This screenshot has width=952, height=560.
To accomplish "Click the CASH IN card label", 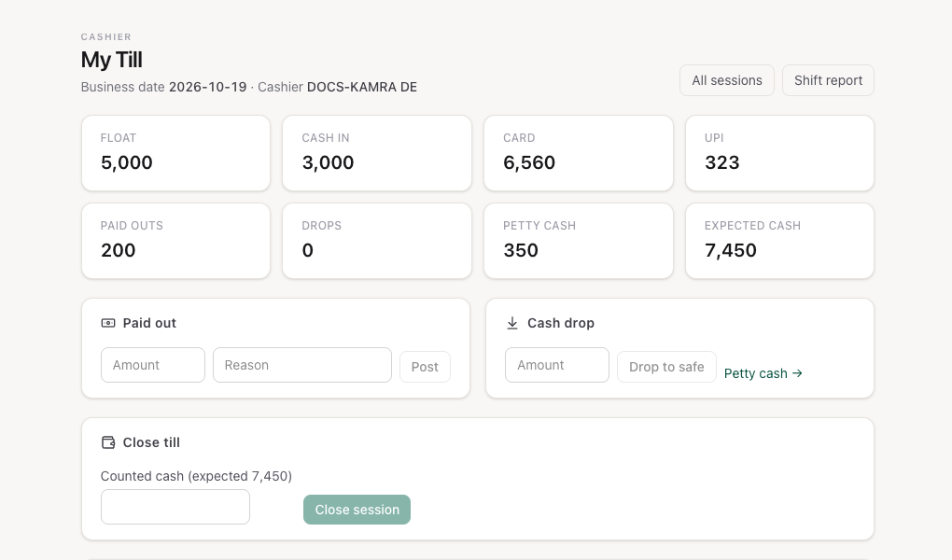I will pyautogui.click(x=326, y=138).
